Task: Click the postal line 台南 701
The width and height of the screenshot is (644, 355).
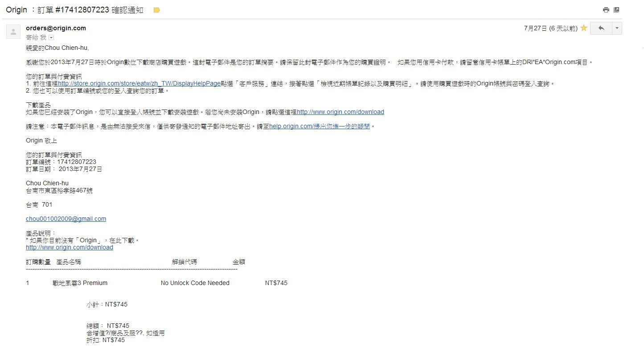Action: coord(39,204)
